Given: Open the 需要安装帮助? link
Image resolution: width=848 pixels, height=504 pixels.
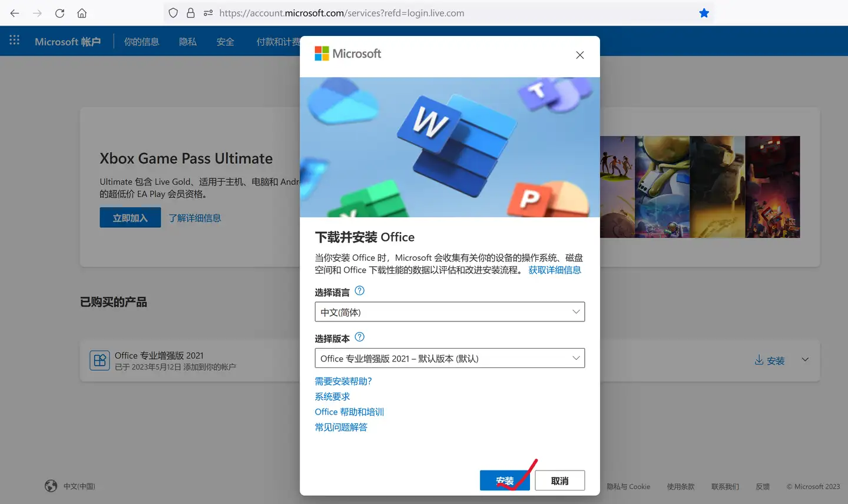Looking at the screenshot, I should pyautogui.click(x=343, y=381).
